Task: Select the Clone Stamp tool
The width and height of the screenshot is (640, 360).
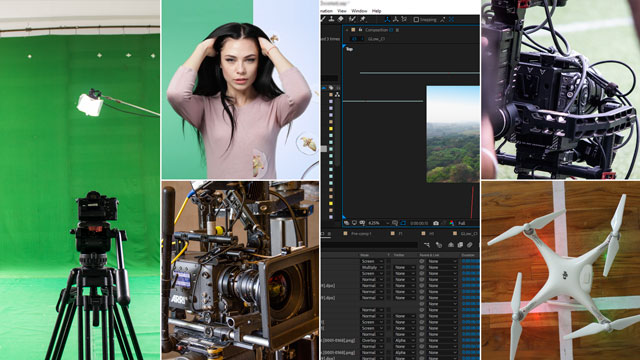Action: click(x=331, y=19)
